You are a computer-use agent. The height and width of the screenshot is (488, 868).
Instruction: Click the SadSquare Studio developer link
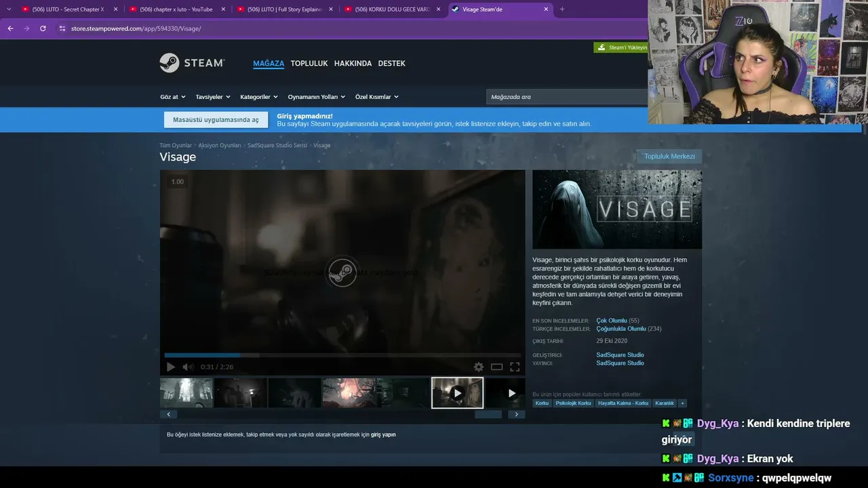(620, 355)
